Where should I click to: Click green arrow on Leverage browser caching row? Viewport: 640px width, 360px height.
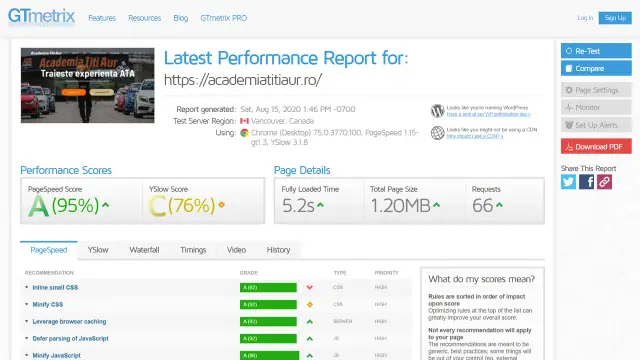(x=310, y=322)
